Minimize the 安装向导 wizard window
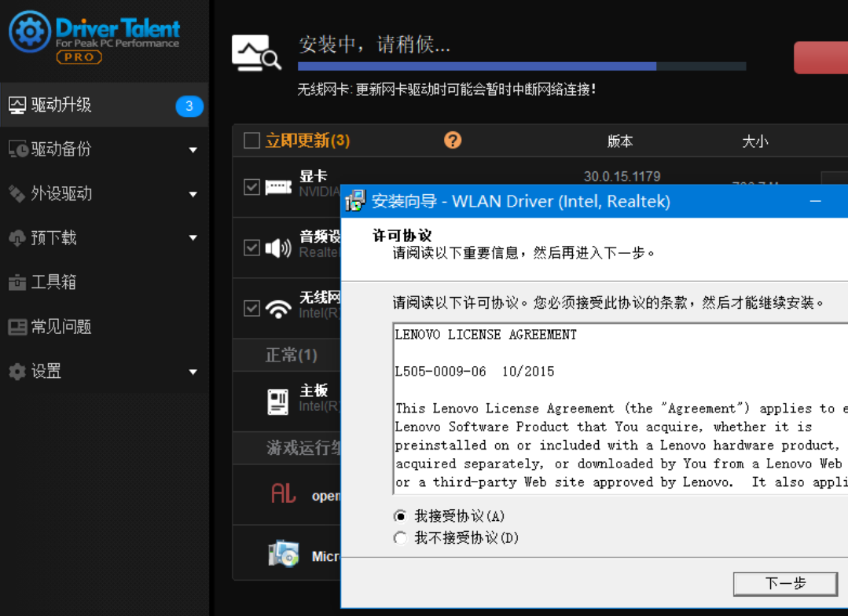This screenshot has height=616, width=848. [816, 201]
